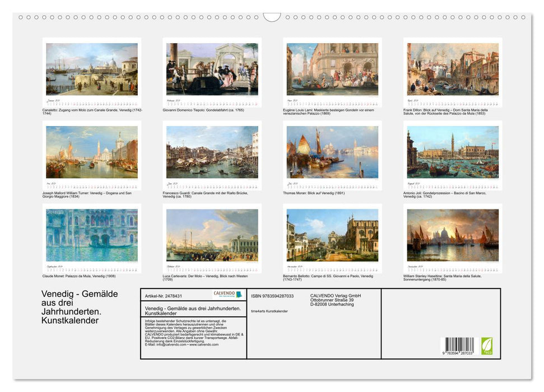The image size is (544, 392).
Task: Click caption 'Frank Dillon: Blick auf Venedig'
Action: (445, 111)
